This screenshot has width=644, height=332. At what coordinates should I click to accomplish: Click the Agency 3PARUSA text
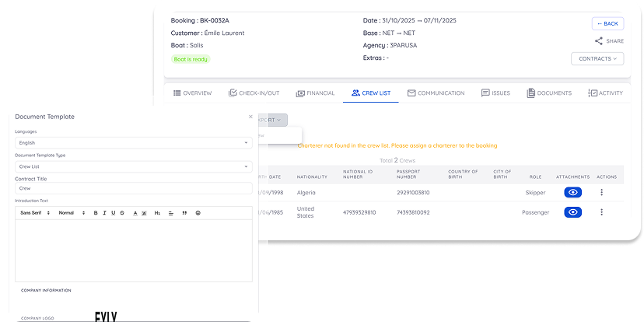click(x=390, y=46)
